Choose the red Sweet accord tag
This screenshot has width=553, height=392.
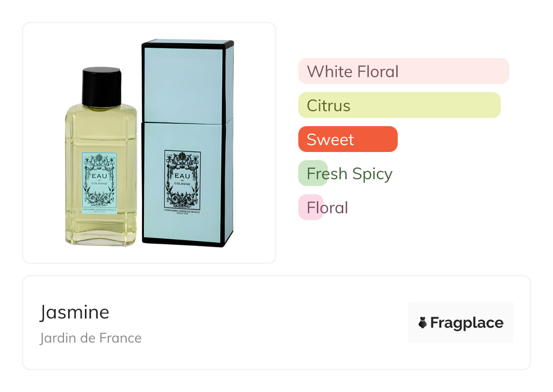pyautogui.click(x=347, y=139)
